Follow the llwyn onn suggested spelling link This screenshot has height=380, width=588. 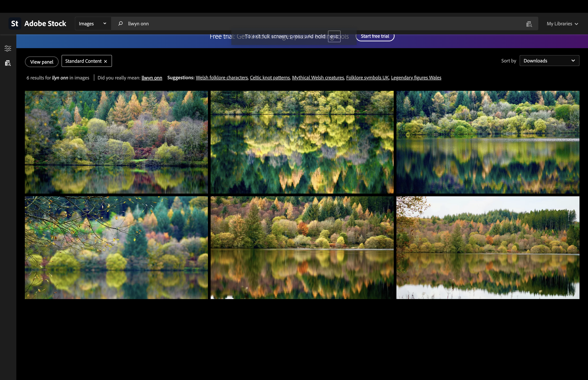(152, 78)
